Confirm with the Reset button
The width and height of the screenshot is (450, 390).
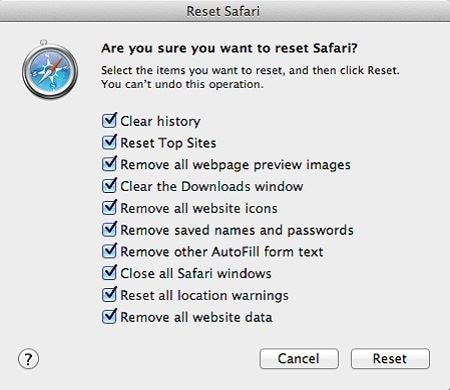390,359
